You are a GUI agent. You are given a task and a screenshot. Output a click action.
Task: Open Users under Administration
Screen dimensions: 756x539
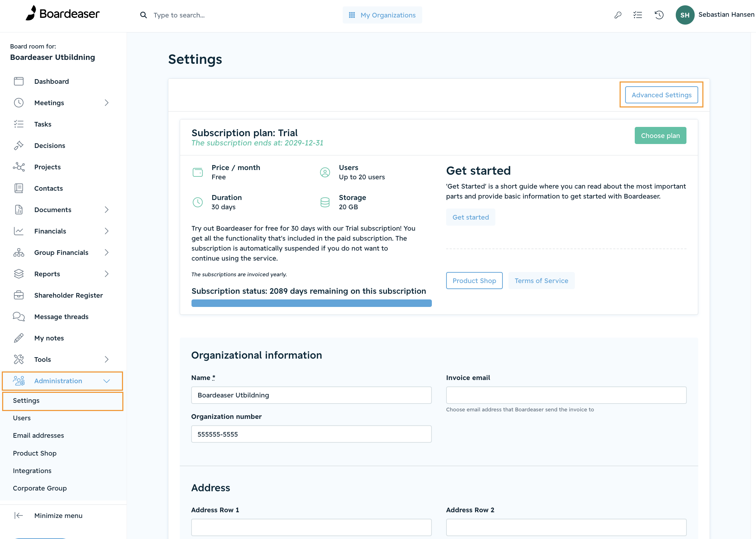22,418
